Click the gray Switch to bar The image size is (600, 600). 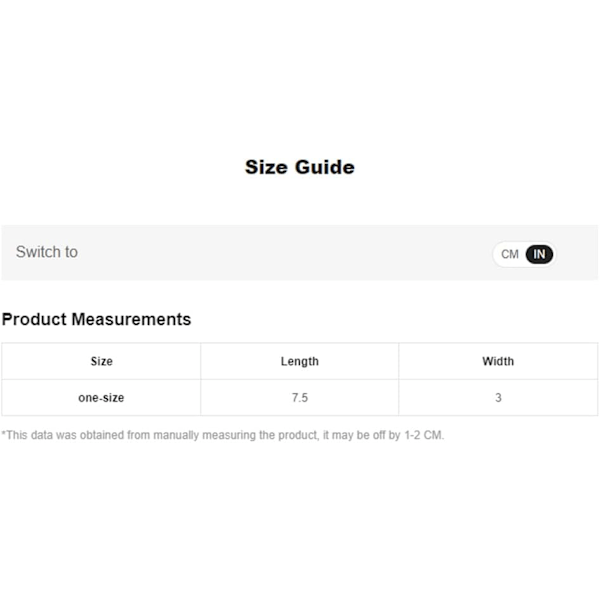[300, 253]
